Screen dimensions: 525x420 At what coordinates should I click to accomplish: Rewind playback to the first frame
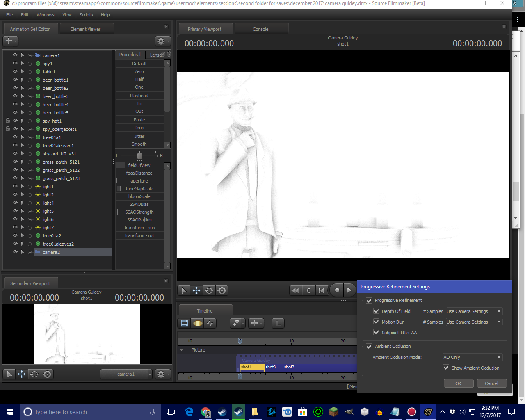point(295,290)
